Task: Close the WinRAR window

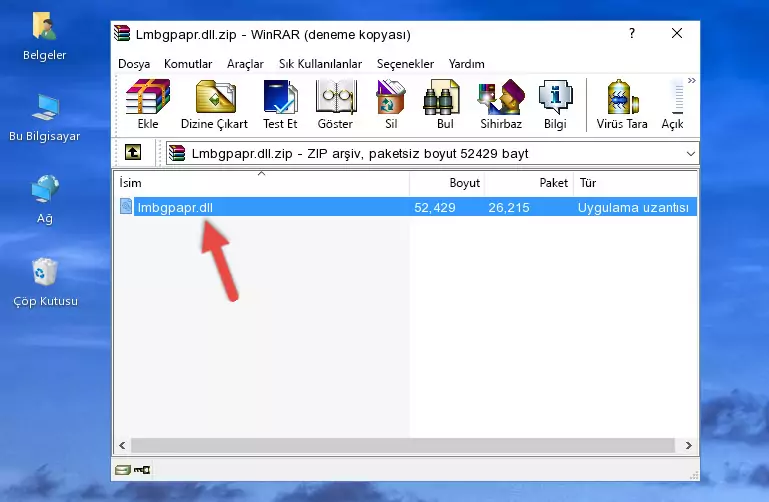Action: [x=677, y=33]
